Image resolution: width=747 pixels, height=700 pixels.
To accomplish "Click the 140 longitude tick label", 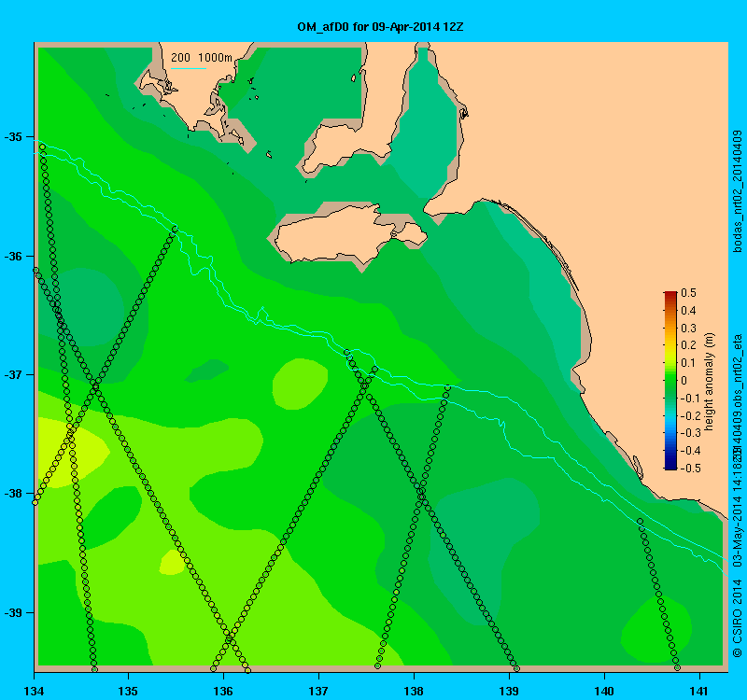I will click(x=604, y=691).
